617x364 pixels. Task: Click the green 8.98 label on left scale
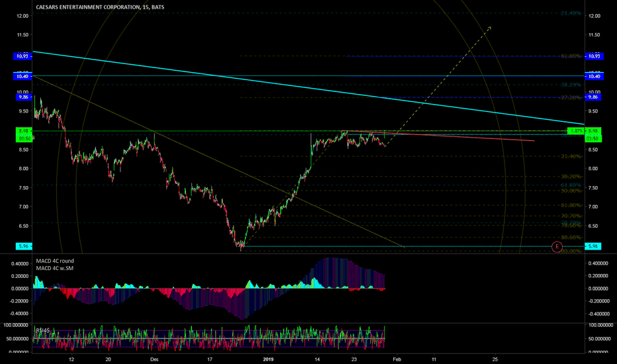(x=24, y=130)
